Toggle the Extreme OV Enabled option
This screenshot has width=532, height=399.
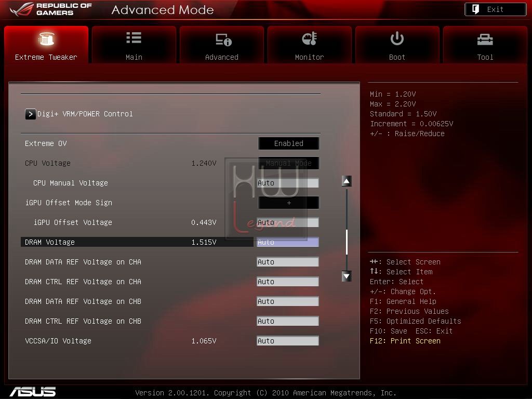pyautogui.click(x=289, y=143)
